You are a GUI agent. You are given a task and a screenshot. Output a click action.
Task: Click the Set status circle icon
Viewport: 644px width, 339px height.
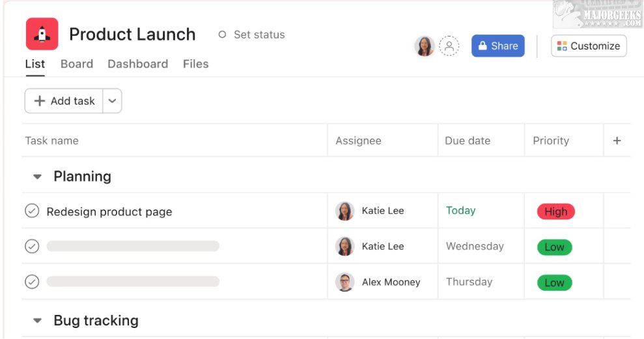pyautogui.click(x=222, y=35)
